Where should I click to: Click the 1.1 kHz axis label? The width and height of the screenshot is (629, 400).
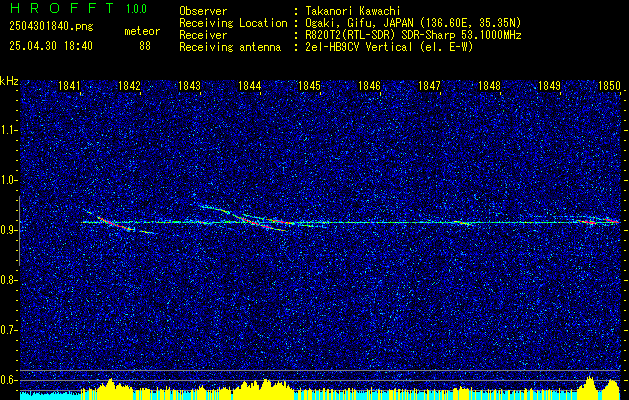[x=9, y=130]
